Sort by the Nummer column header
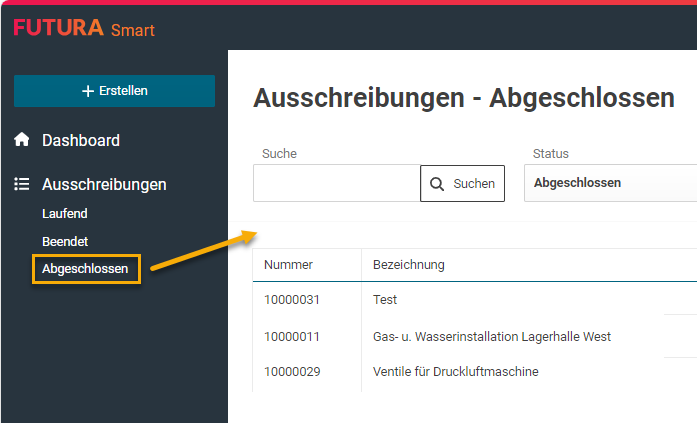697x423 pixels. pos(289,265)
